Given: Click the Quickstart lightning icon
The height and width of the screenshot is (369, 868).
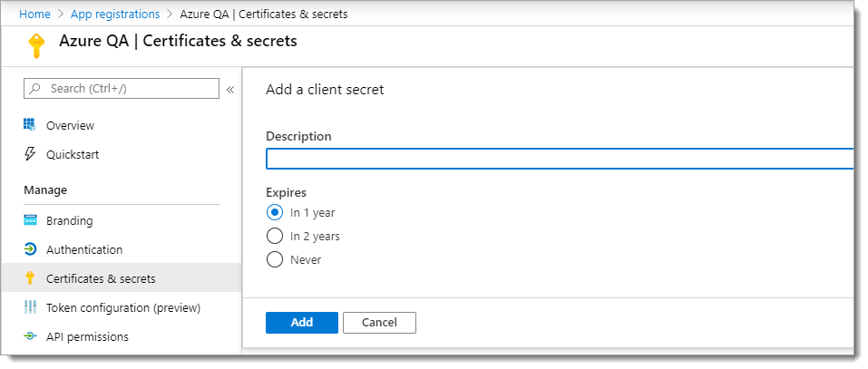Looking at the screenshot, I should tap(30, 154).
